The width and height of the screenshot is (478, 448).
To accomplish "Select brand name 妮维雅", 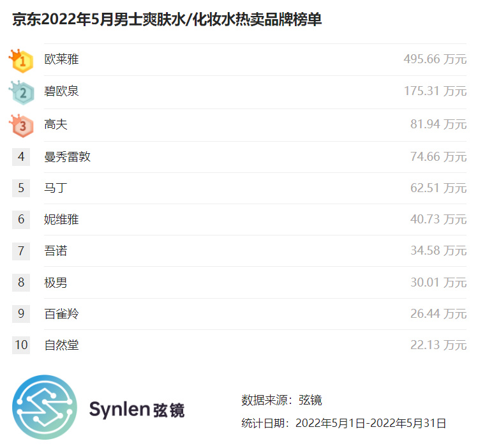I will click(x=61, y=220).
